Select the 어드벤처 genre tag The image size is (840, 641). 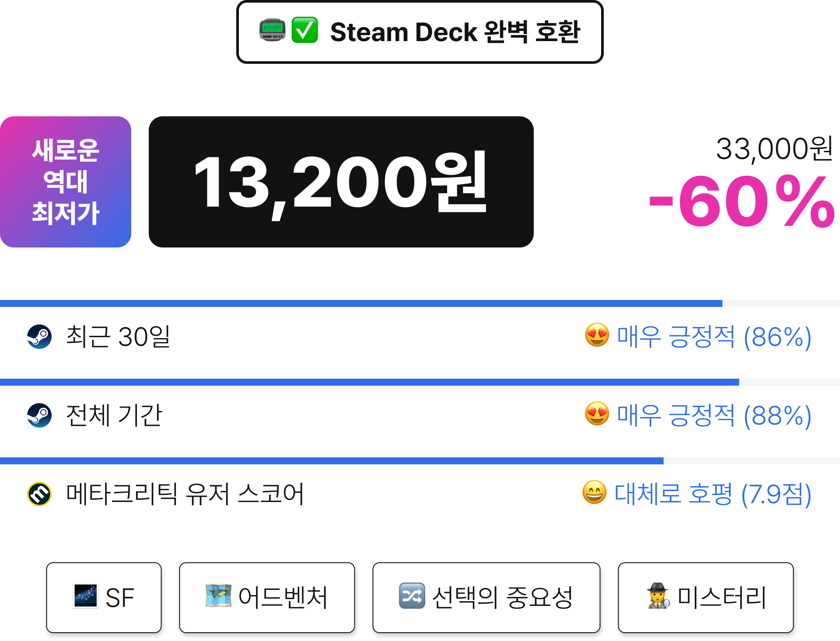click(267, 598)
